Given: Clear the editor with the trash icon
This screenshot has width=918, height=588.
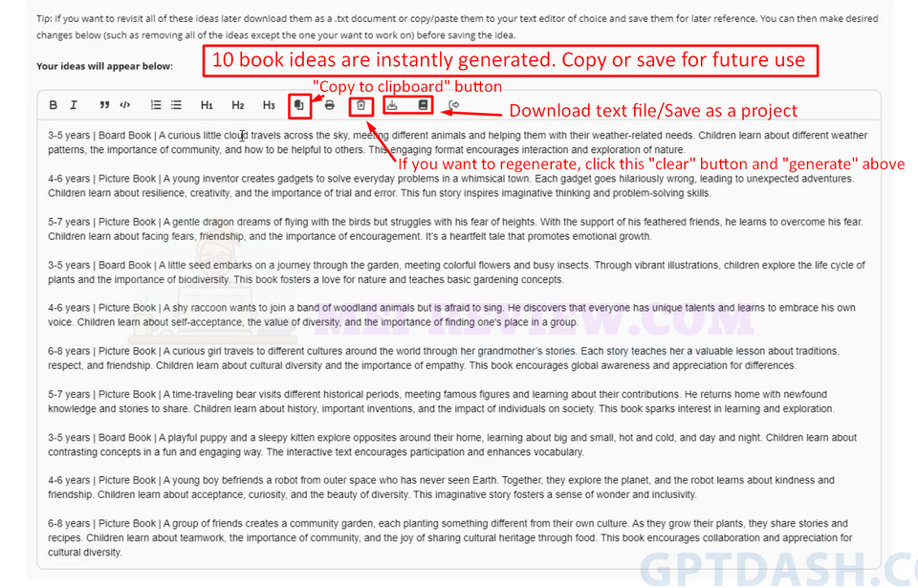Looking at the screenshot, I should pyautogui.click(x=361, y=105).
